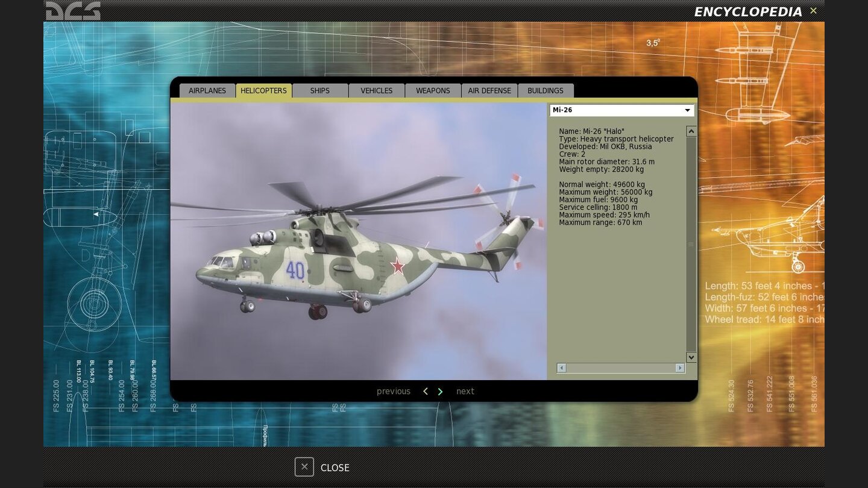Click 'Normal weight: 49600 kg' text

[x=602, y=185]
